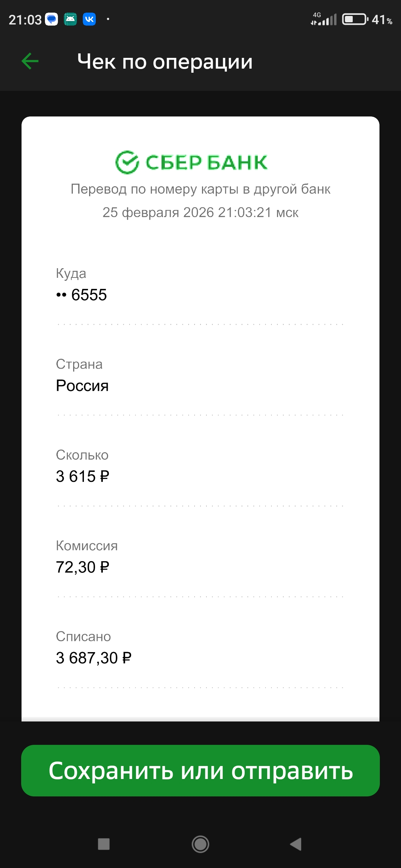Tap the green Android notification icon
This screenshot has width=401, height=868.
(x=70, y=19)
